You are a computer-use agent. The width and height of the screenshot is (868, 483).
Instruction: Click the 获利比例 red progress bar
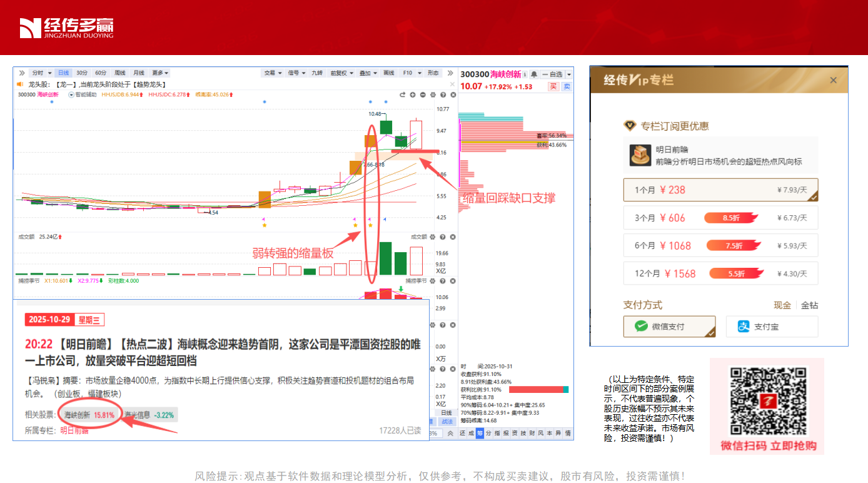(x=531, y=390)
